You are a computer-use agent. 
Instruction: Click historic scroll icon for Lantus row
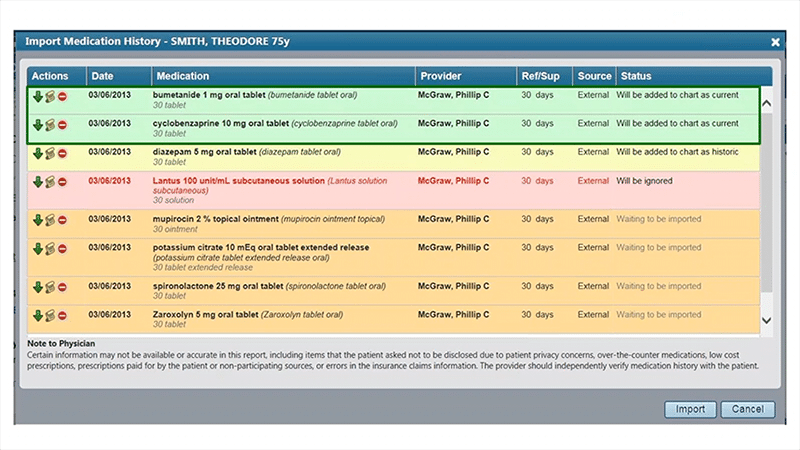point(50,182)
